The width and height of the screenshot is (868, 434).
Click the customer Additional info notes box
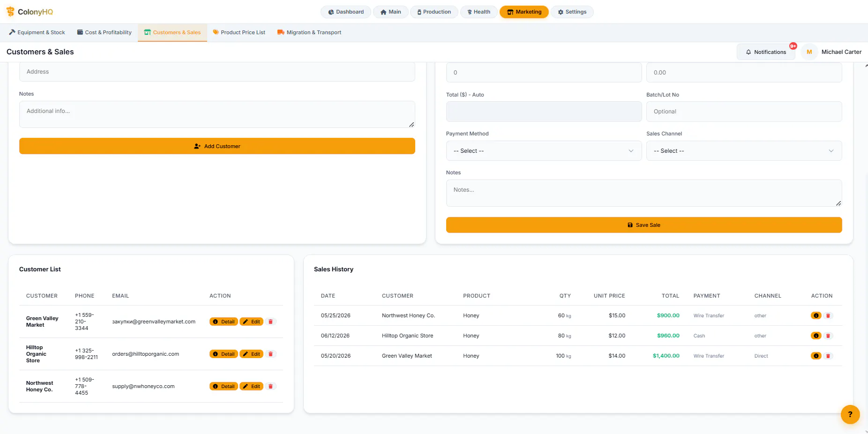coord(217,114)
